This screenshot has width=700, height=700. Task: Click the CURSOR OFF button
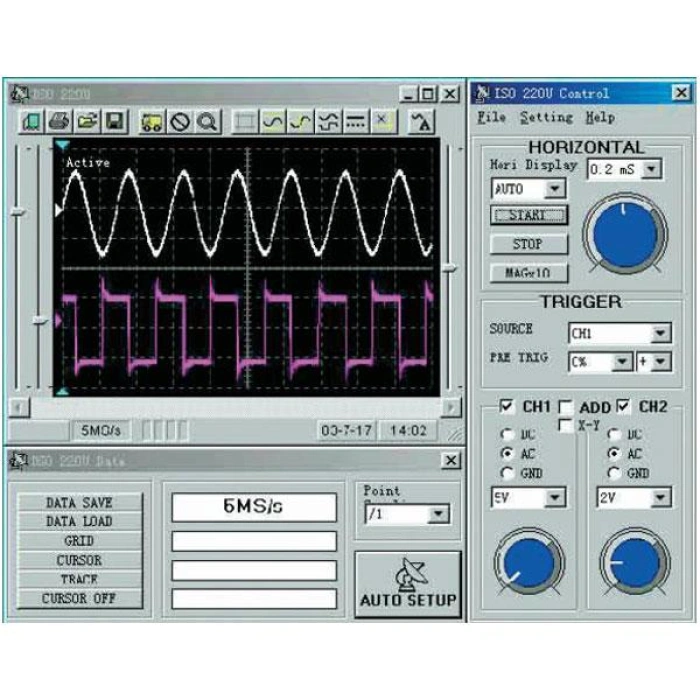coord(80,599)
